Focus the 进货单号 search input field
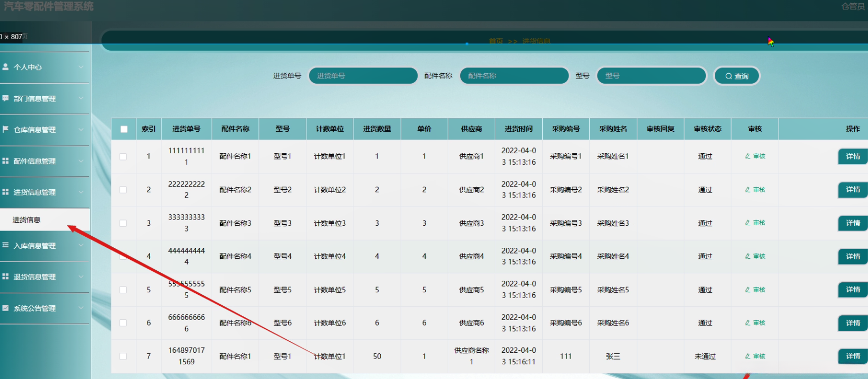 [363, 76]
